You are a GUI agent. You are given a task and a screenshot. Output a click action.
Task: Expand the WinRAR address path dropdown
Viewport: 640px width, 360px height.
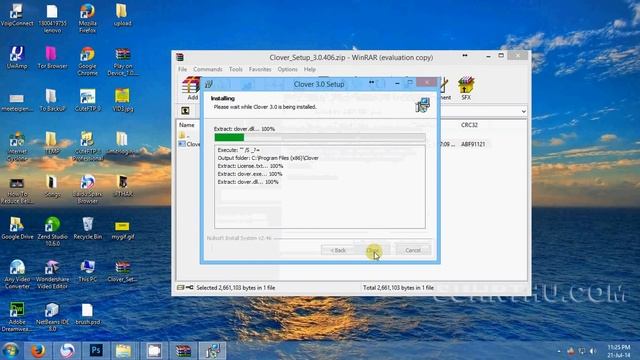point(523,111)
